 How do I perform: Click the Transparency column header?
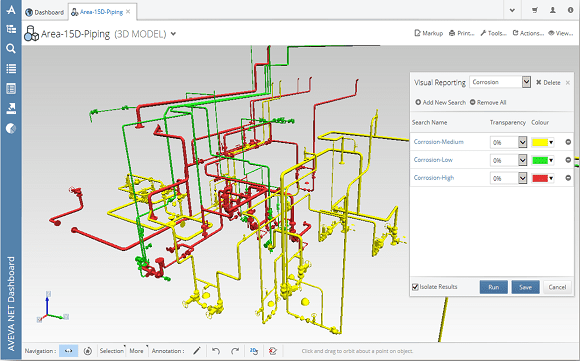point(508,122)
